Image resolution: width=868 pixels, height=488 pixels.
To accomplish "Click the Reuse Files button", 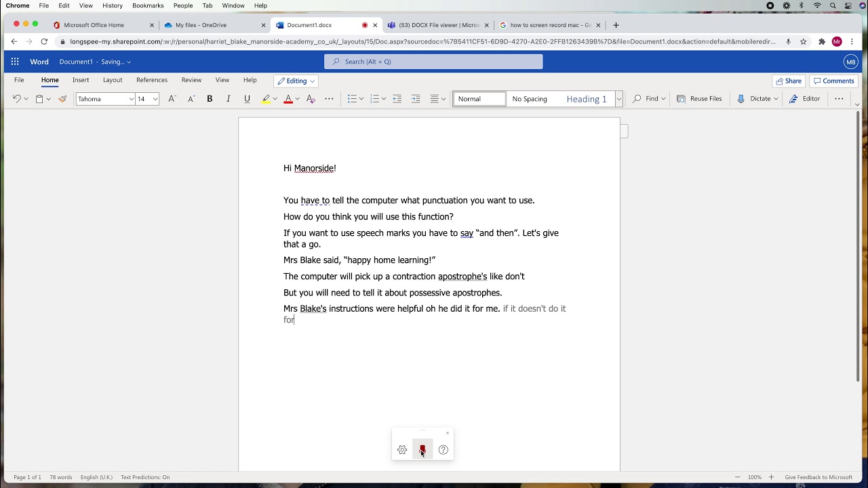I will click(699, 99).
